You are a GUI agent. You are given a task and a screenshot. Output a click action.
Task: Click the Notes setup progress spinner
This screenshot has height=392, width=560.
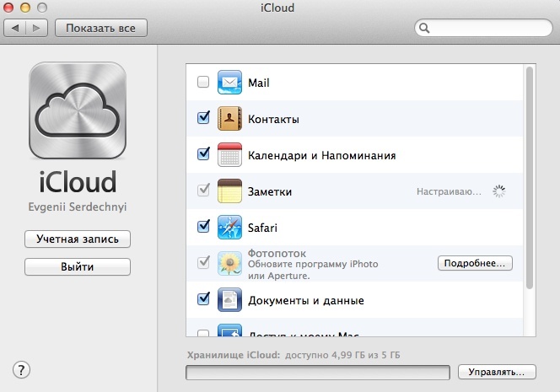point(499,191)
